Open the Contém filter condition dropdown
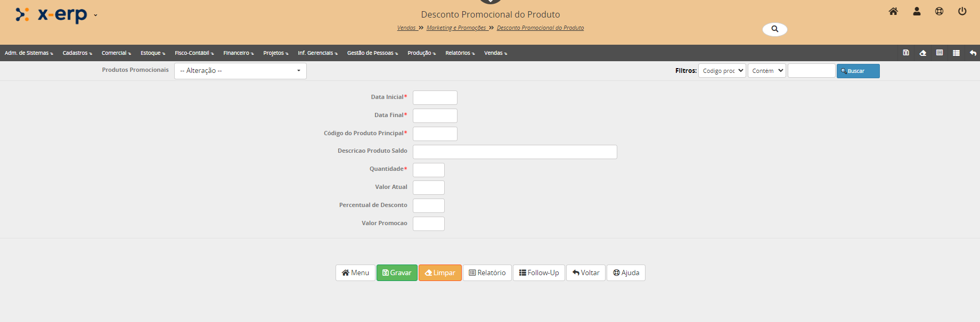The width and height of the screenshot is (980, 322). [x=766, y=71]
